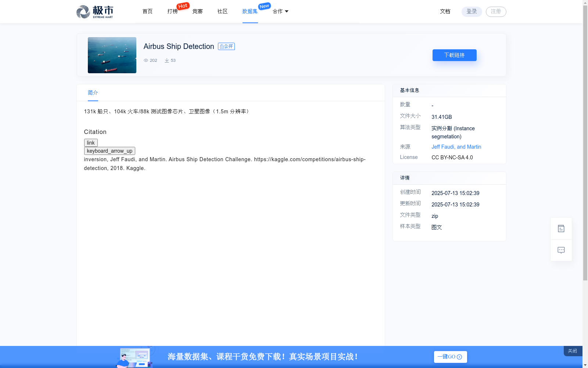Click the 下载链接 download button

[455, 55]
